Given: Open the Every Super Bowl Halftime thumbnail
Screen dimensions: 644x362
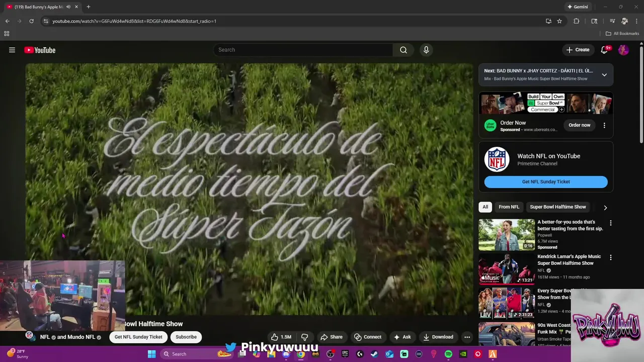Looking at the screenshot, I should tap(507, 304).
